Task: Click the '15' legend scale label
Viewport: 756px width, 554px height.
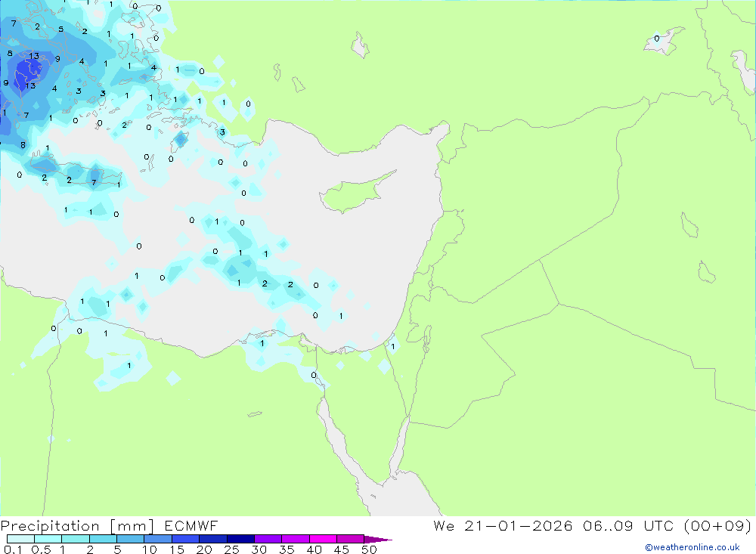Action: [177, 549]
